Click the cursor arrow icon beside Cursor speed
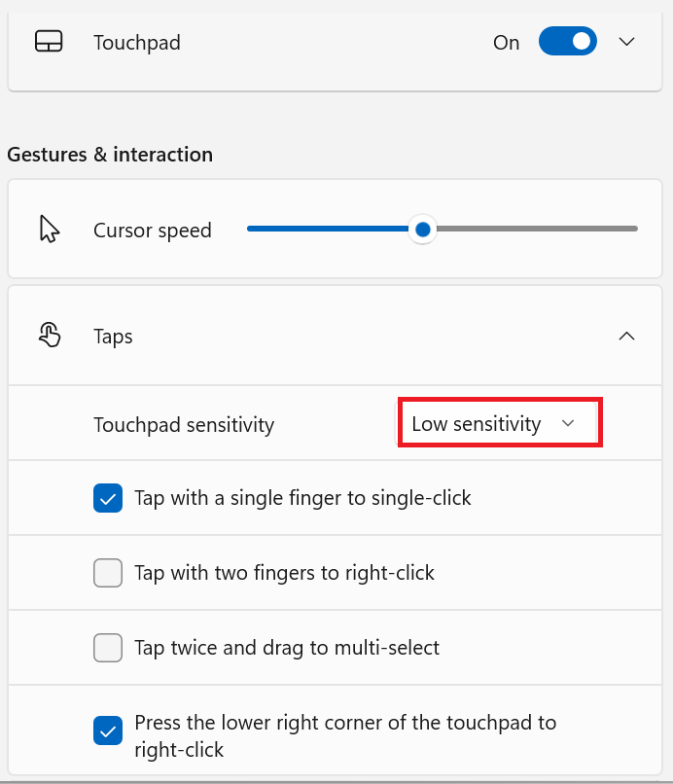This screenshot has height=784, width=673. [x=49, y=230]
